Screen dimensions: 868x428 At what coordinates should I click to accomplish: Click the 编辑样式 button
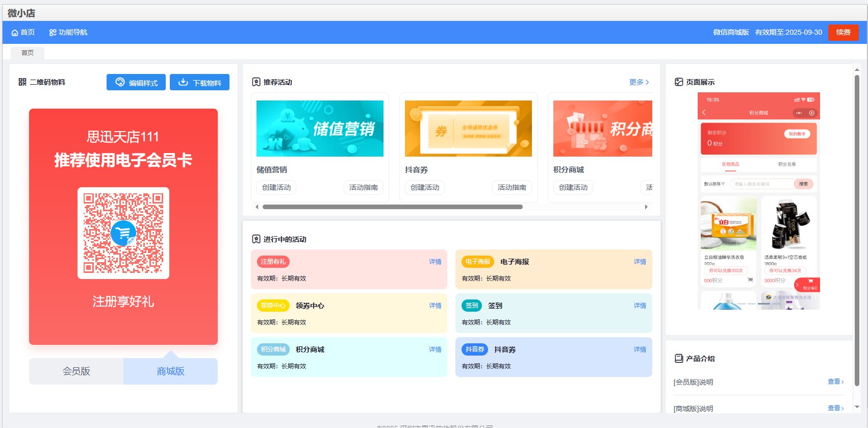click(136, 82)
